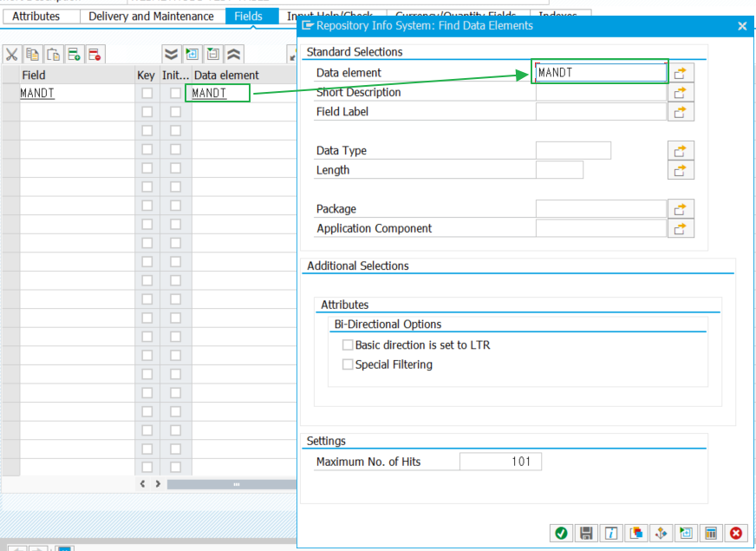Open multiple selection arrow for Package

[681, 209]
